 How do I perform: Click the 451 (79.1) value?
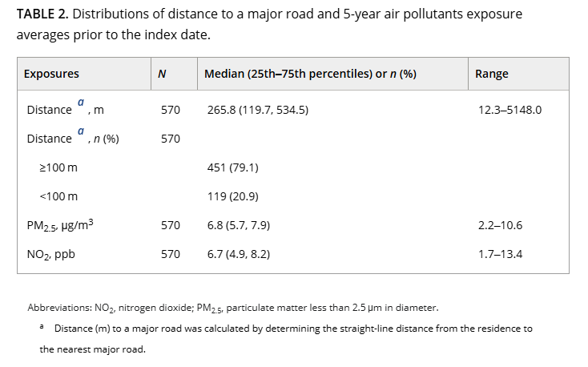click(233, 167)
